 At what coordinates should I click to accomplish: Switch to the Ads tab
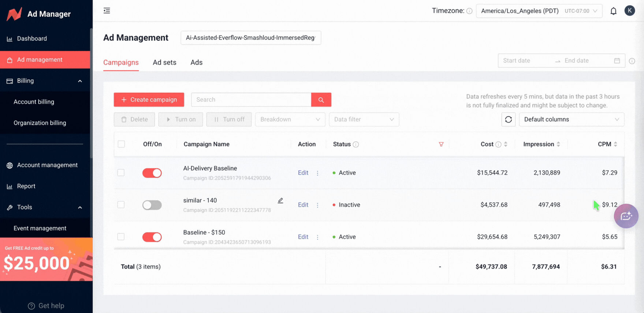(196, 62)
